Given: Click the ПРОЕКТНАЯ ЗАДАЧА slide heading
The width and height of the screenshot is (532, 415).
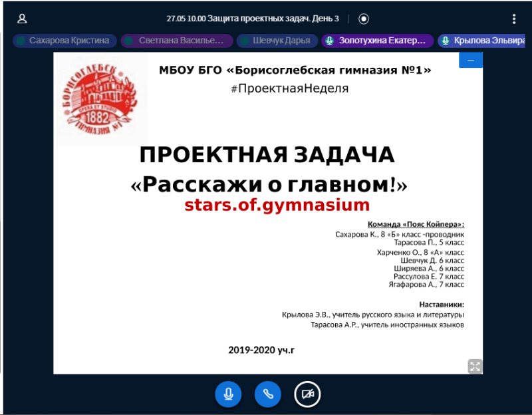Looking at the screenshot, I should [267, 156].
